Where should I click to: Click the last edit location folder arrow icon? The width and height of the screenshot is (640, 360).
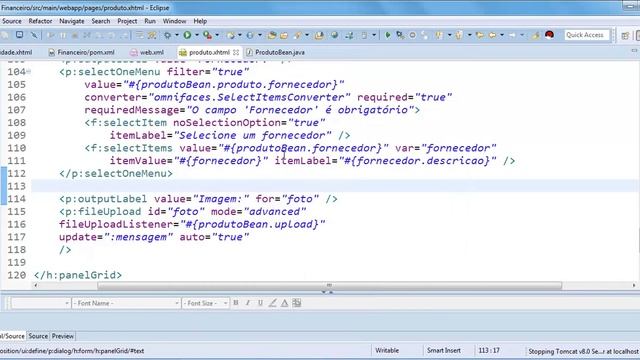tap(480, 36)
